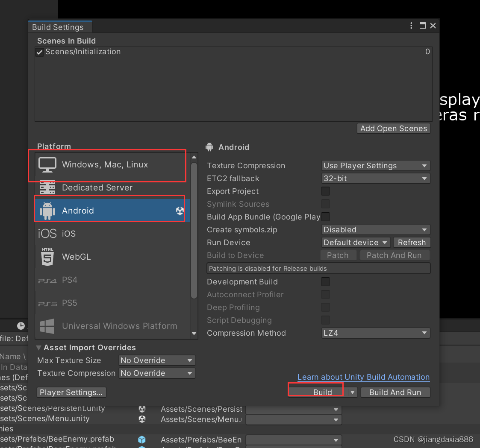Click the clock icon in background panel
The image size is (480, 448).
click(x=21, y=326)
